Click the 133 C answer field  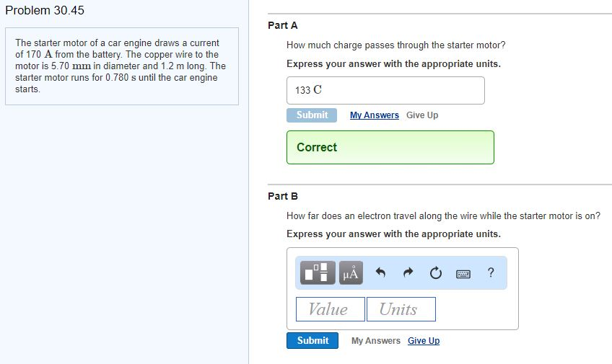tap(385, 90)
